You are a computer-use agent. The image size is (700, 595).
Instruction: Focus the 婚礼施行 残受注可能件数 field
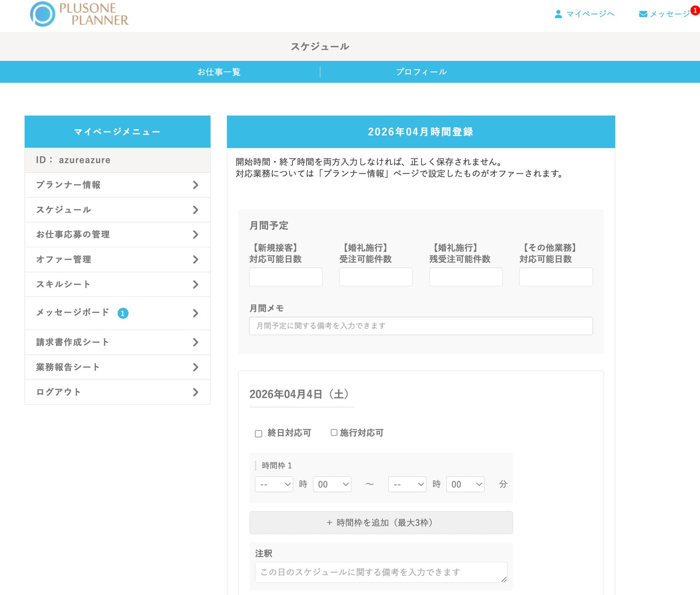point(466,277)
